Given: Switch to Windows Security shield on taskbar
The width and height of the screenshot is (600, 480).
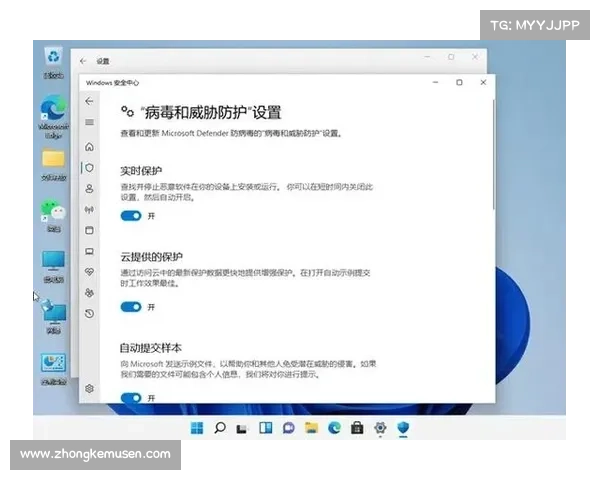Looking at the screenshot, I should coord(403,428).
